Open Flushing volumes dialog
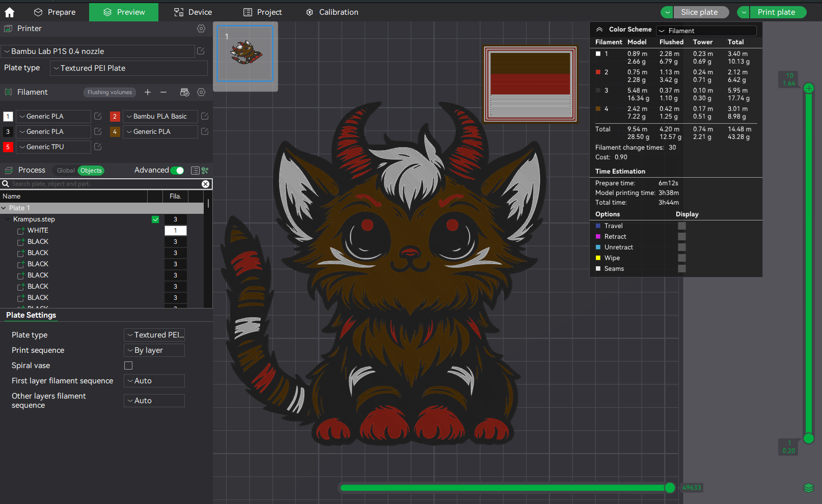The width and height of the screenshot is (822, 504). click(109, 92)
